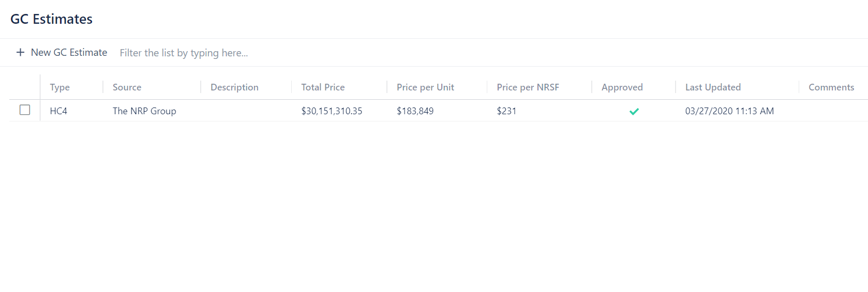Image resolution: width=868 pixels, height=292 pixels.
Task: Sort by the Type column header
Action: coord(59,87)
